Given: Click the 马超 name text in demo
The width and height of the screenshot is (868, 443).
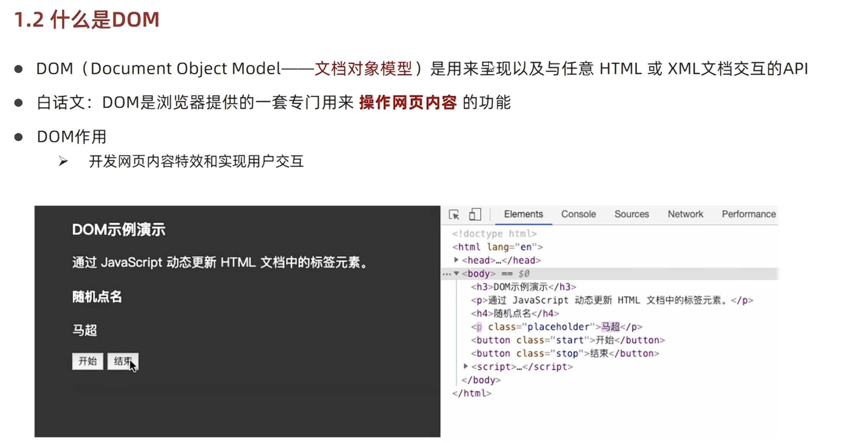Looking at the screenshot, I should pos(85,330).
